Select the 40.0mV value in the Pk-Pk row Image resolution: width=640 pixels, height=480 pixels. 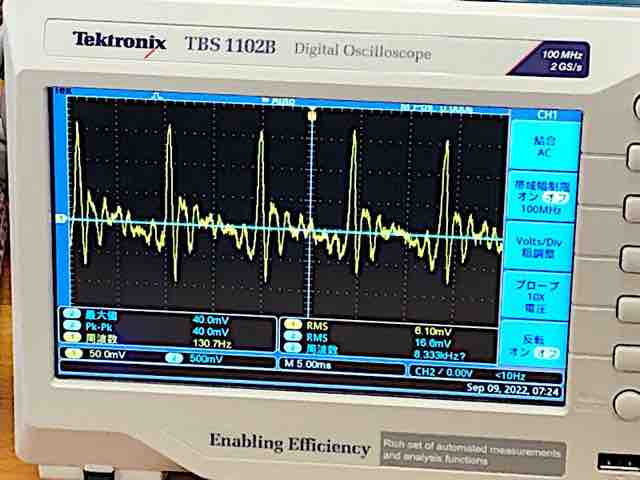tap(211, 331)
